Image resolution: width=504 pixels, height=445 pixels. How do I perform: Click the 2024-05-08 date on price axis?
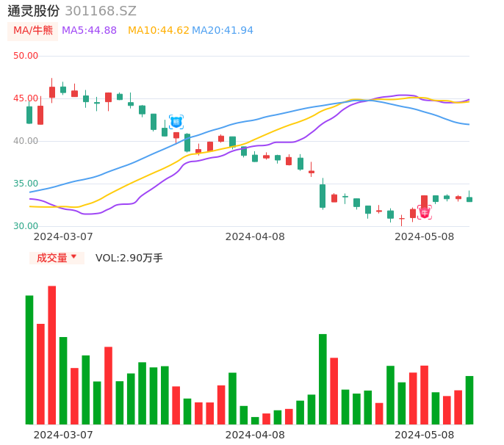tap(424, 237)
